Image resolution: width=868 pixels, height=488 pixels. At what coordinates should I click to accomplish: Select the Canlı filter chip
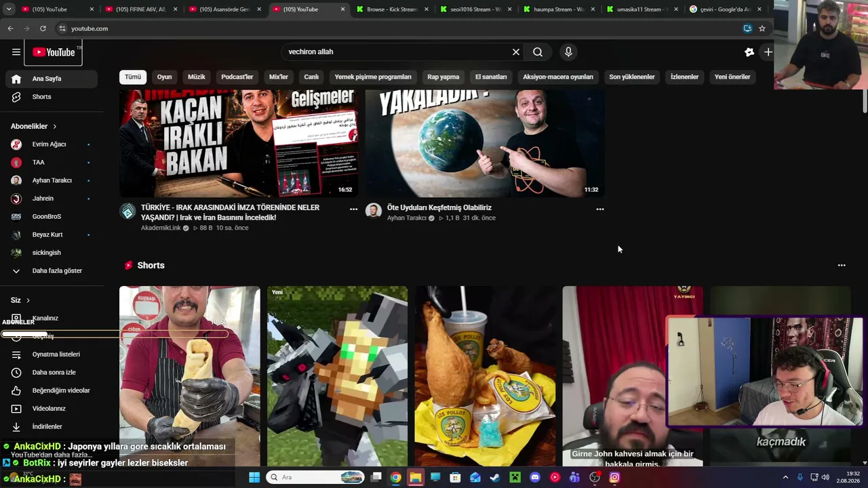point(311,77)
